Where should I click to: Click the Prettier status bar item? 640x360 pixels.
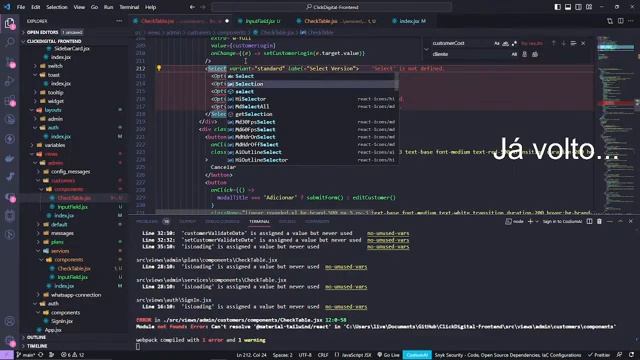click(x=599, y=355)
